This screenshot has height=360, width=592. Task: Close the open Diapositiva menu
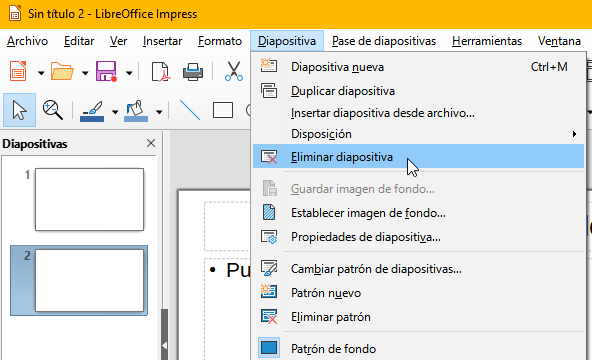(x=287, y=41)
